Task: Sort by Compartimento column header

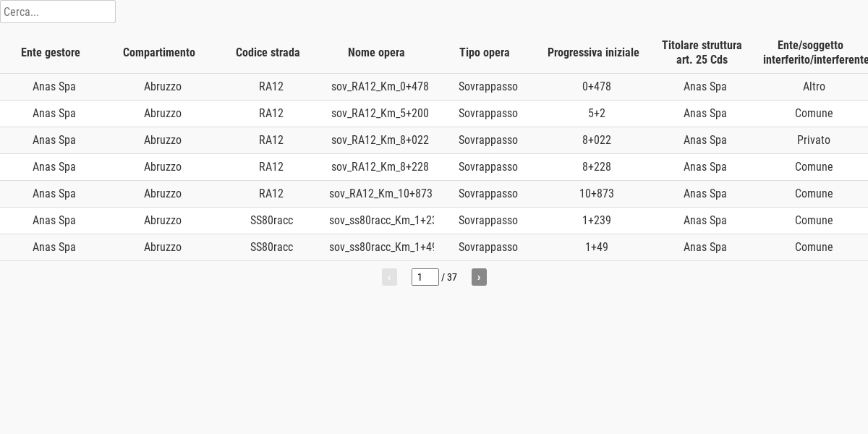Action: click(159, 52)
